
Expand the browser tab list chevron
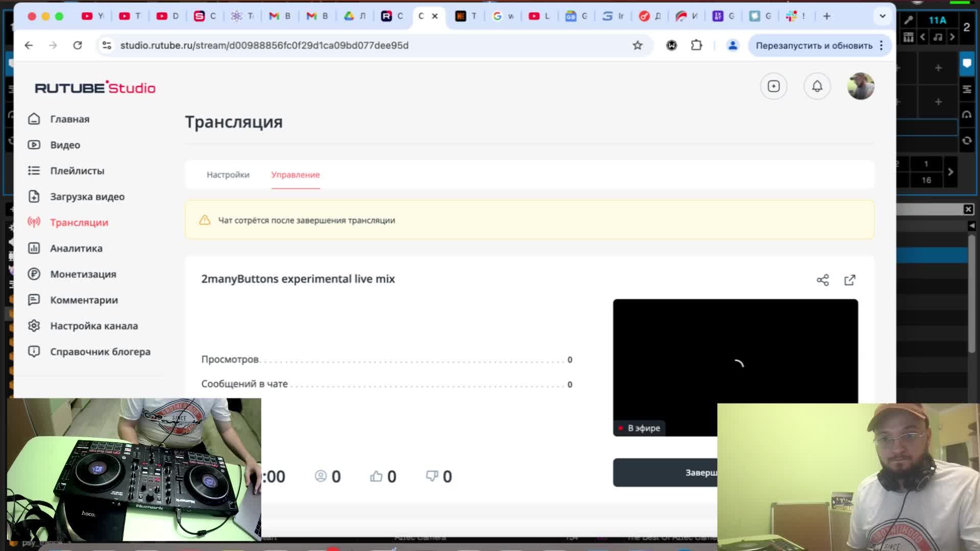882,16
